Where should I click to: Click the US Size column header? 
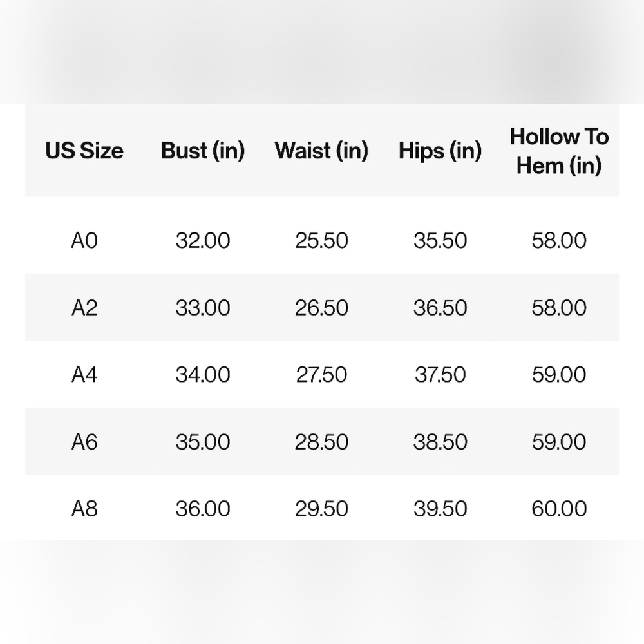(x=84, y=151)
